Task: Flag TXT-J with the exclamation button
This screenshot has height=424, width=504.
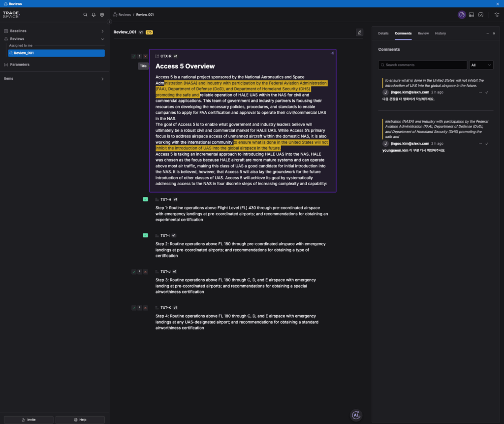Action: click(x=139, y=272)
